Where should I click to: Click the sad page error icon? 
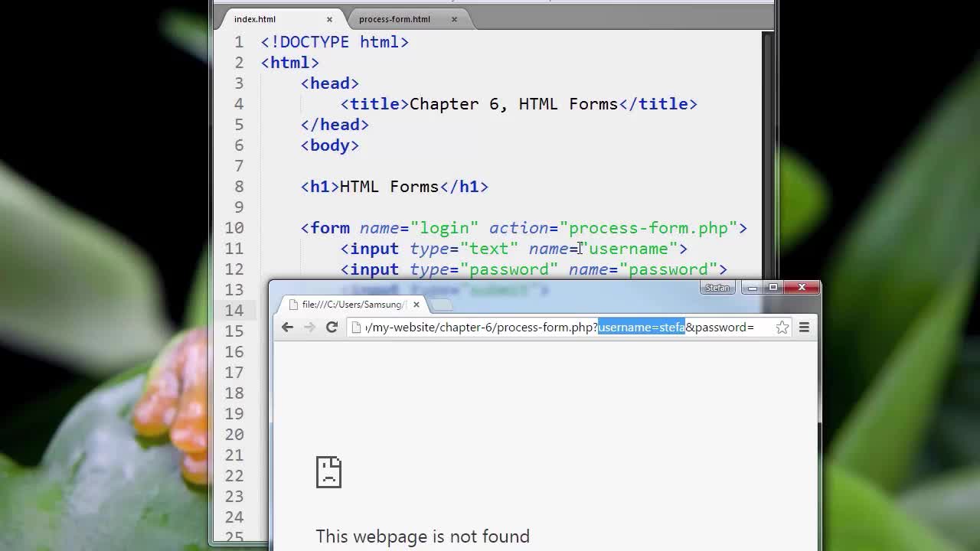tap(328, 472)
